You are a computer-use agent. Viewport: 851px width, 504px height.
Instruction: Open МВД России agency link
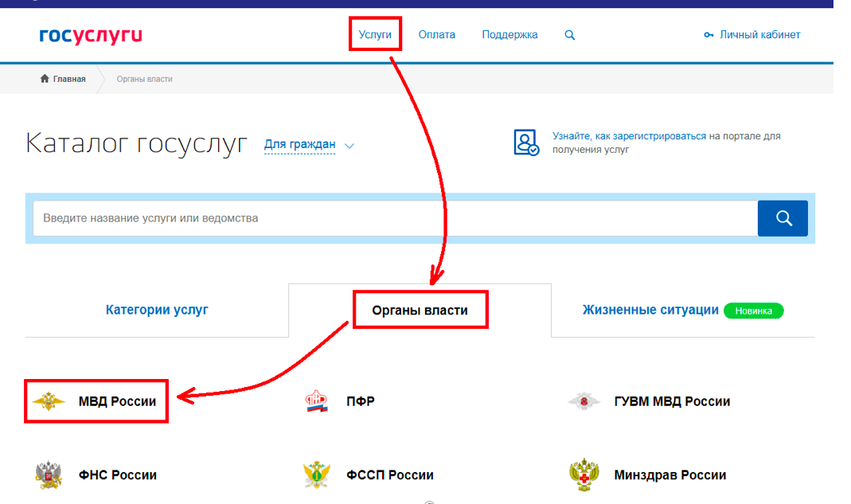tap(117, 401)
